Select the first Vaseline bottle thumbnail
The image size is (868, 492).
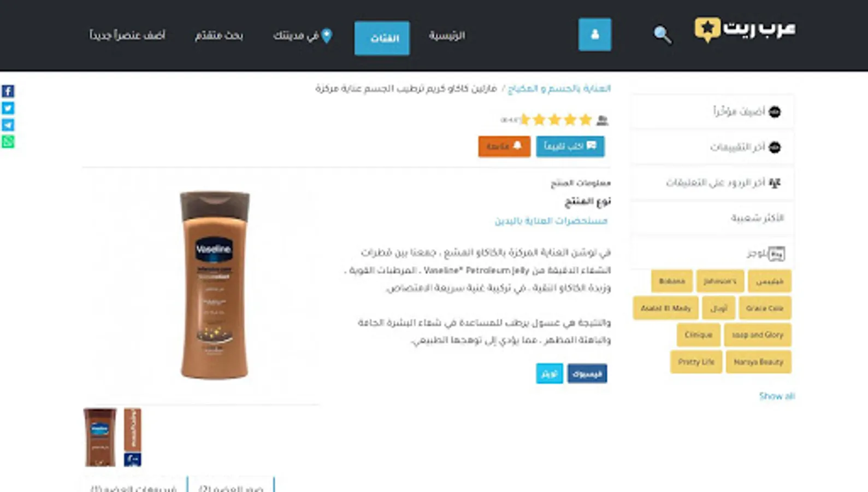100,437
